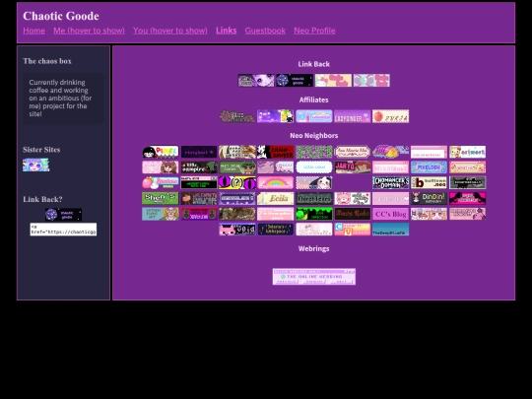The width and height of the screenshot is (532, 399).
Task: Click the webring widget's right button
Action: (342, 282)
